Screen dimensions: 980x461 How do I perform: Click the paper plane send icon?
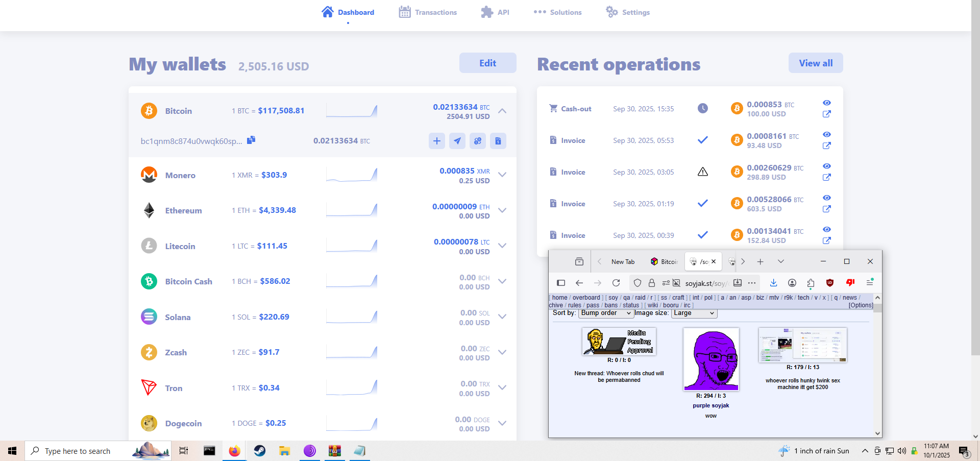(457, 141)
